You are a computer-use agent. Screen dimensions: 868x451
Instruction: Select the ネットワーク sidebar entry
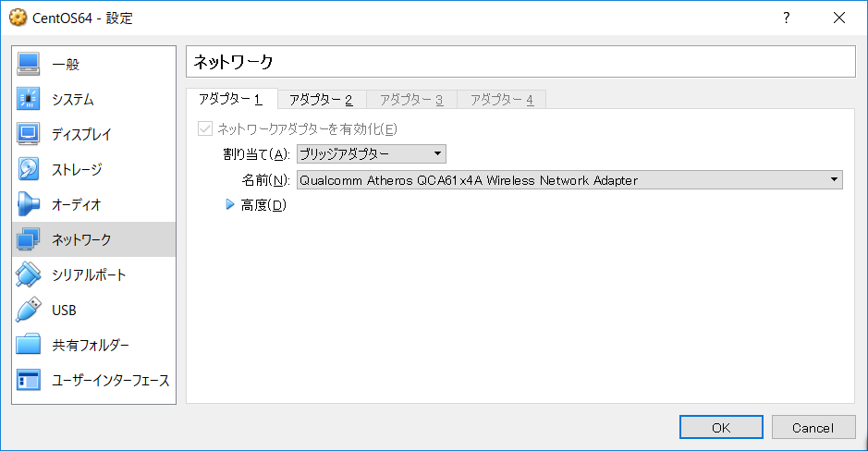pyautogui.click(x=93, y=239)
